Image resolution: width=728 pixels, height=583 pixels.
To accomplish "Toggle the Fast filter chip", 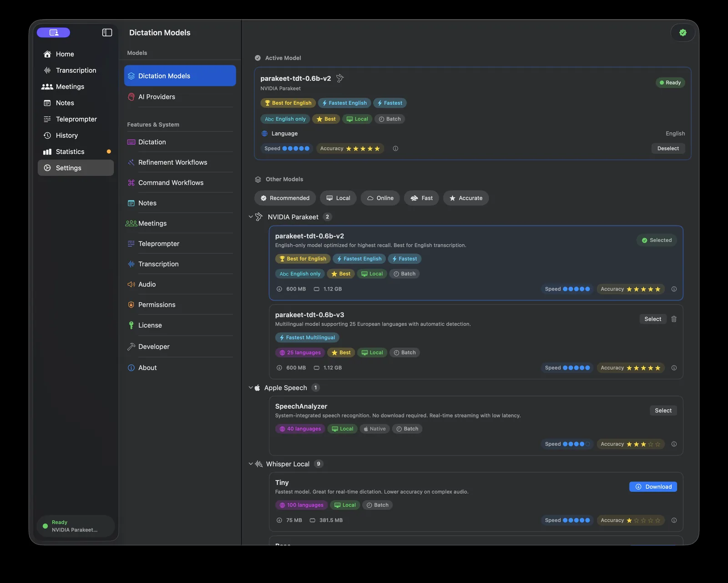I will point(421,198).
